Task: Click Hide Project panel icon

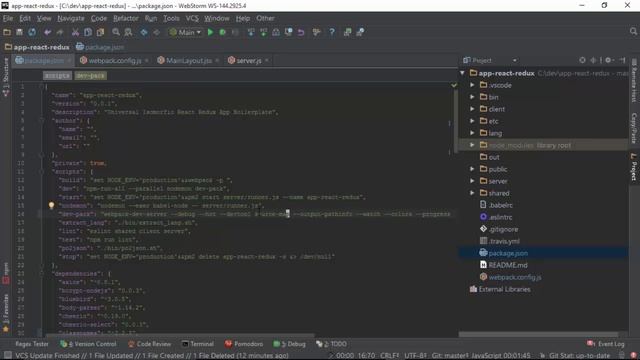Action: (x=622, y=60)
